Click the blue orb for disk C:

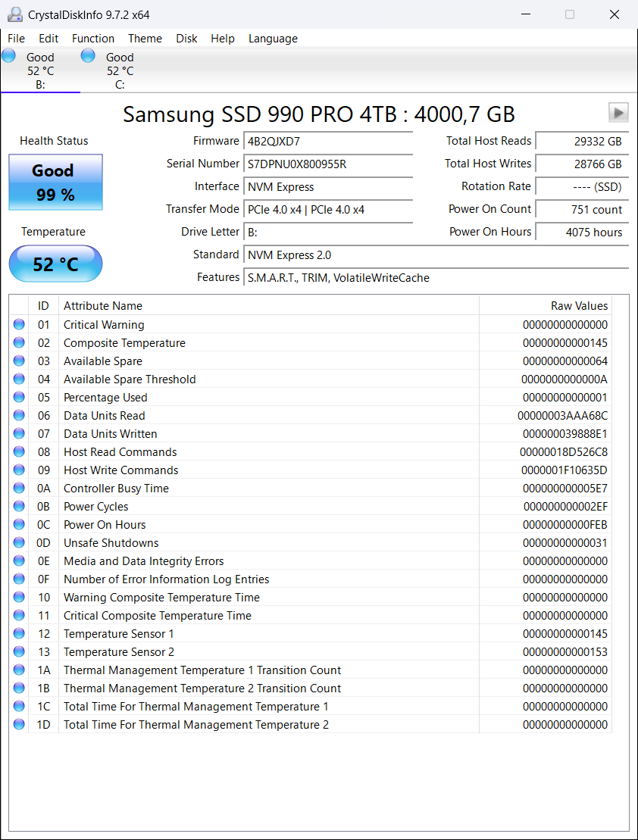[88, 56]
